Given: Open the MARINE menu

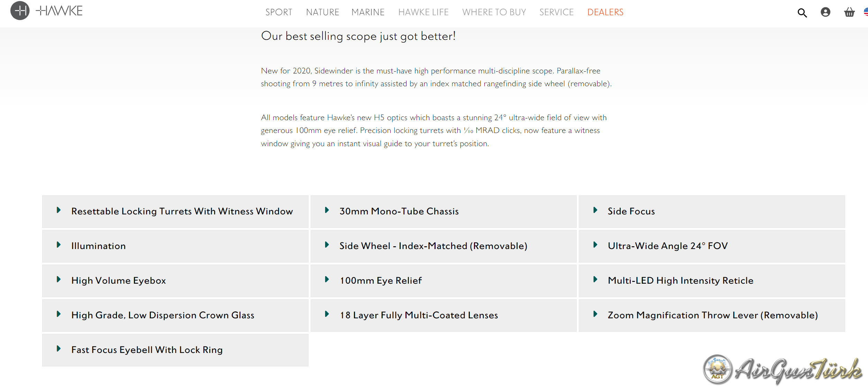Looking at the screenshot, I should [x=368, y=12].
